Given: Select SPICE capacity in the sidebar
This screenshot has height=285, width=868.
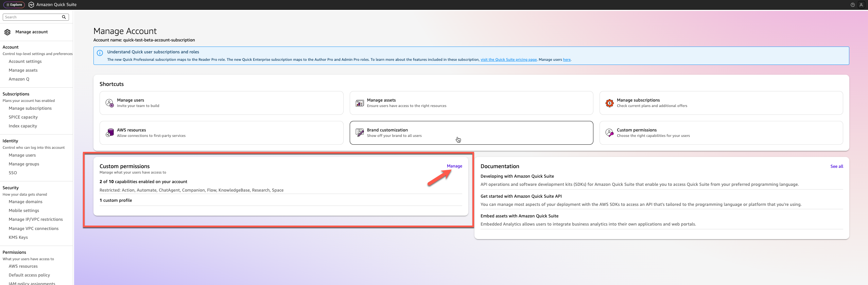Looking at the screenshot, I should pos(23,117).
